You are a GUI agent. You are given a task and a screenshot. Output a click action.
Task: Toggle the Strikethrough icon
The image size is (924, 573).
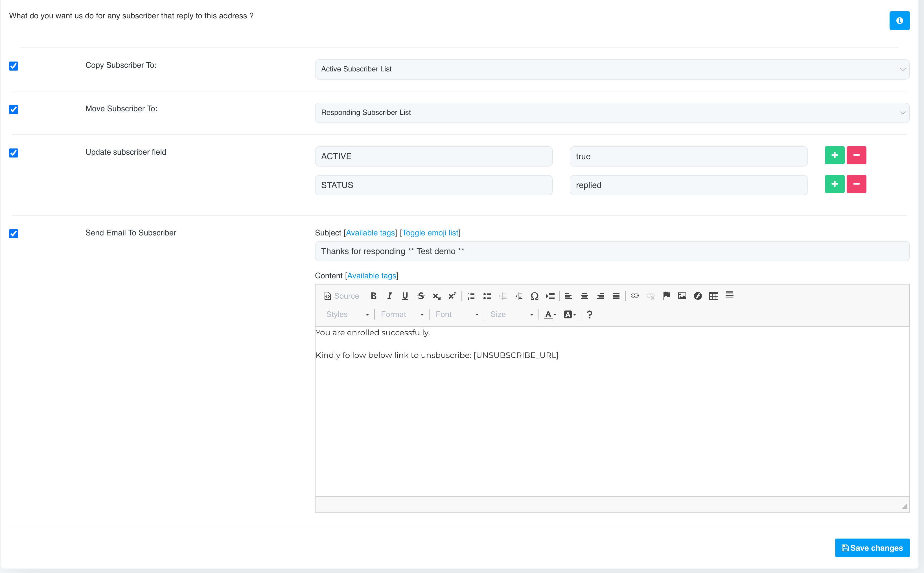tap(421, 296)
